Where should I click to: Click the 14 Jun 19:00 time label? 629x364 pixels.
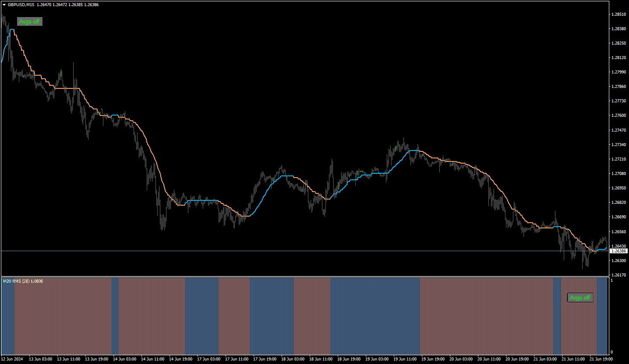tap(181, 359)
